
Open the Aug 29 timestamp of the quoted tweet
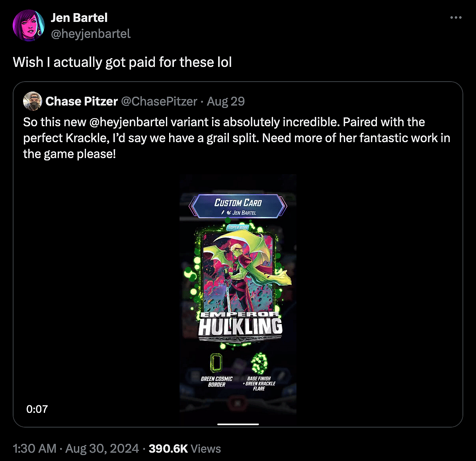coord(226,101)
